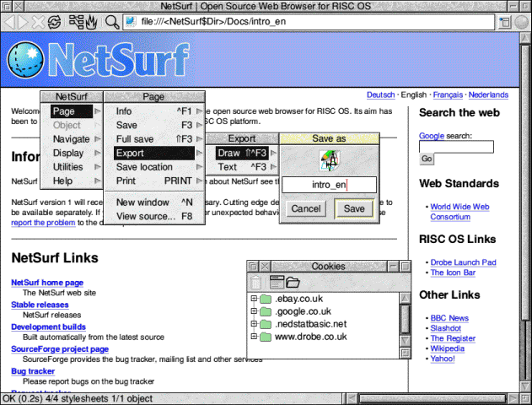Go back using the Back arrow icon
The width and height of the screenshot is (532, 405).
tap(9, 20)
